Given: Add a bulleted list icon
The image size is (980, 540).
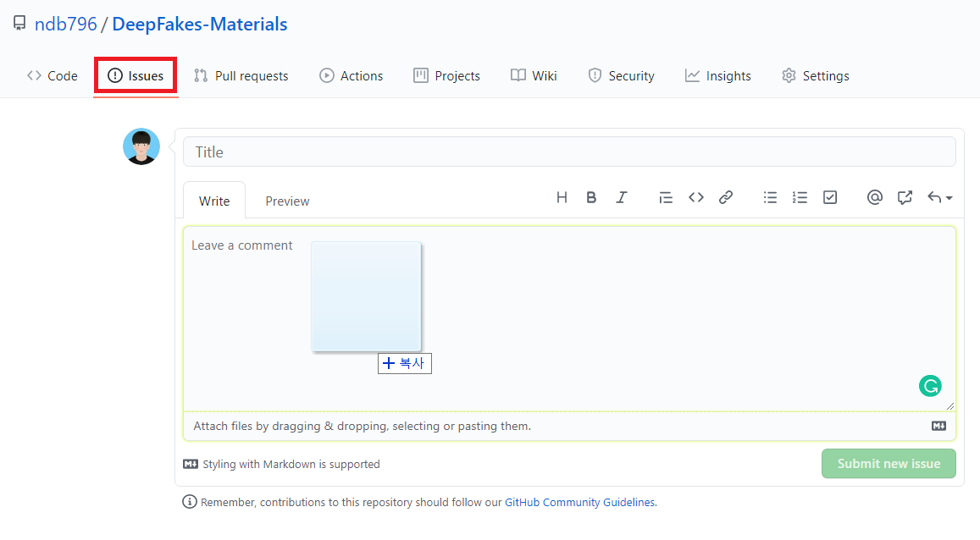Looking at the screenshot, I should coord(770,198).
